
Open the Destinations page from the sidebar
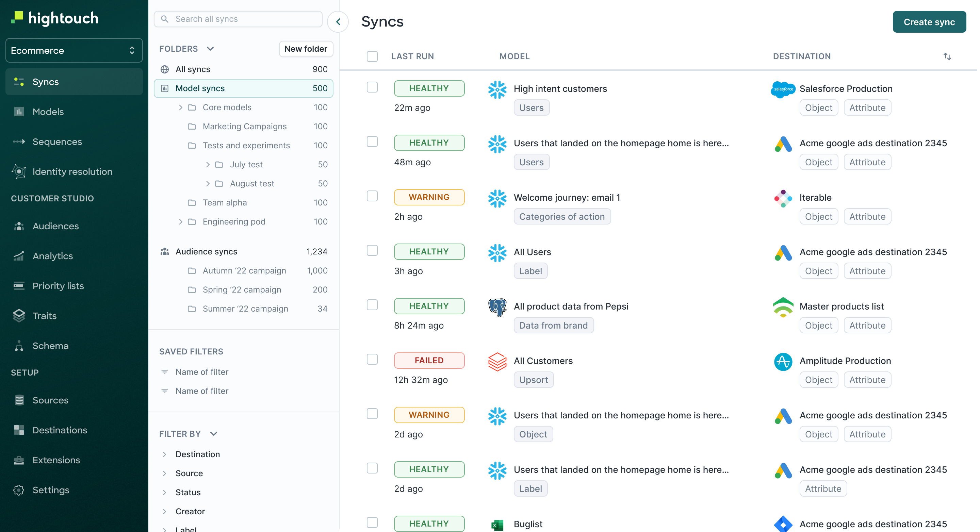point(60,430)
